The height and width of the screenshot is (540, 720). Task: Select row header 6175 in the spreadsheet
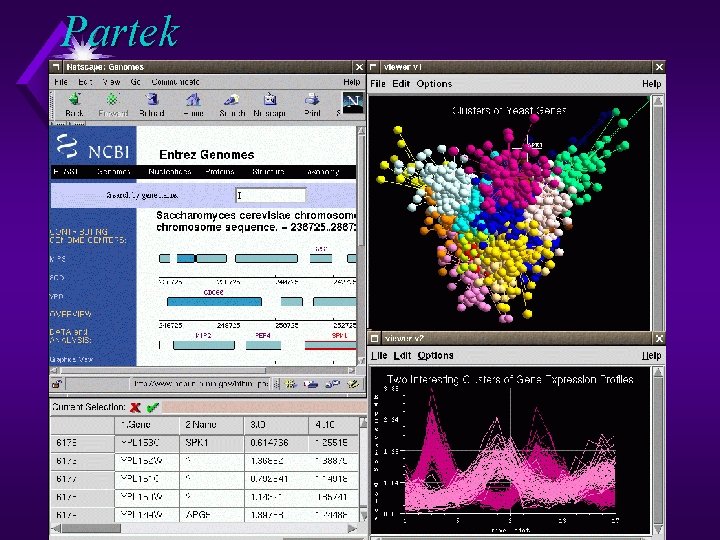pos(82,443)
